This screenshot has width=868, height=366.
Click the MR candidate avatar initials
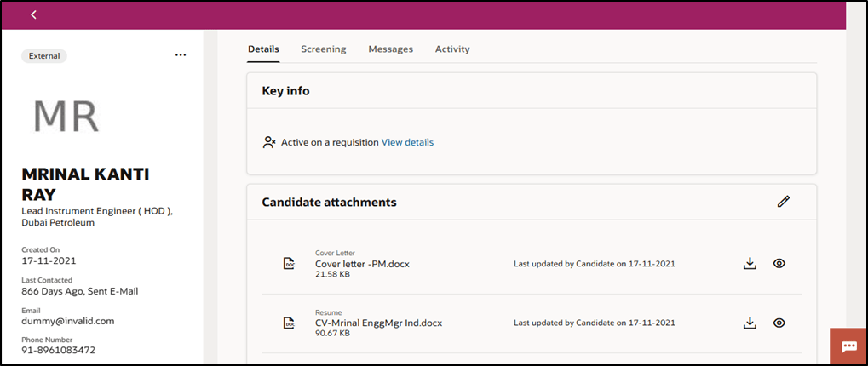point(65,114)
